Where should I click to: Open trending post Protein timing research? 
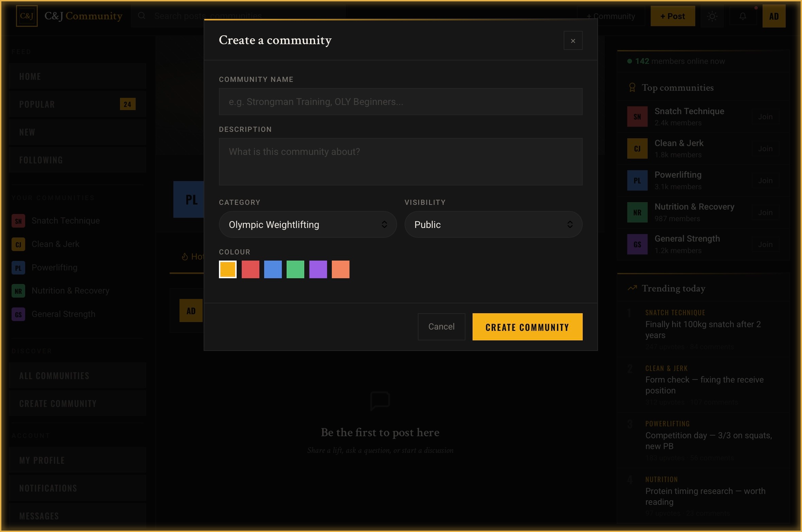point(703,496)
